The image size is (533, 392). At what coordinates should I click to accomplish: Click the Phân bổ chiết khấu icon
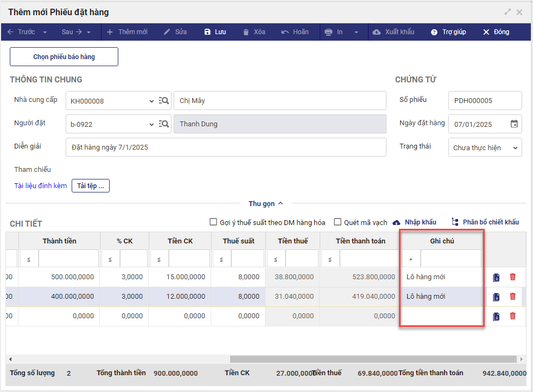tap(455, 222)
